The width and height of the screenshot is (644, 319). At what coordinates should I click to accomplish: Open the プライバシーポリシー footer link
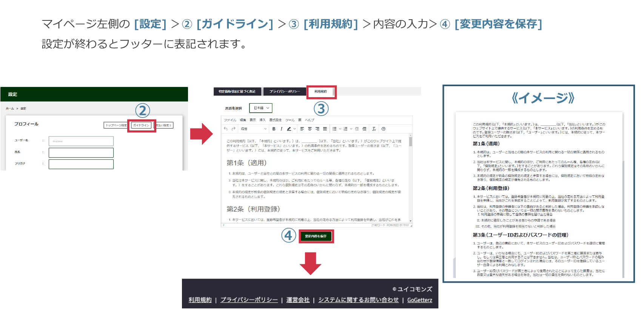(x=249, y=300)
